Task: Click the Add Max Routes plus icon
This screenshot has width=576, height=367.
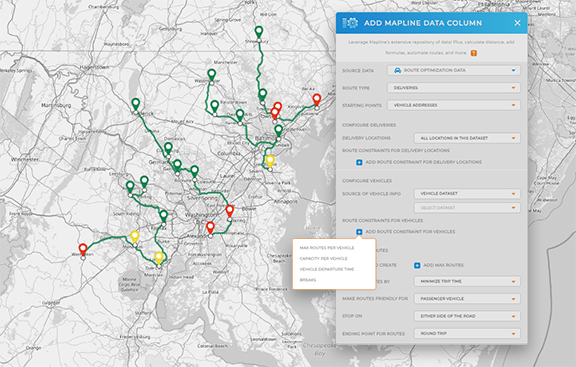Action: point(417,265)
